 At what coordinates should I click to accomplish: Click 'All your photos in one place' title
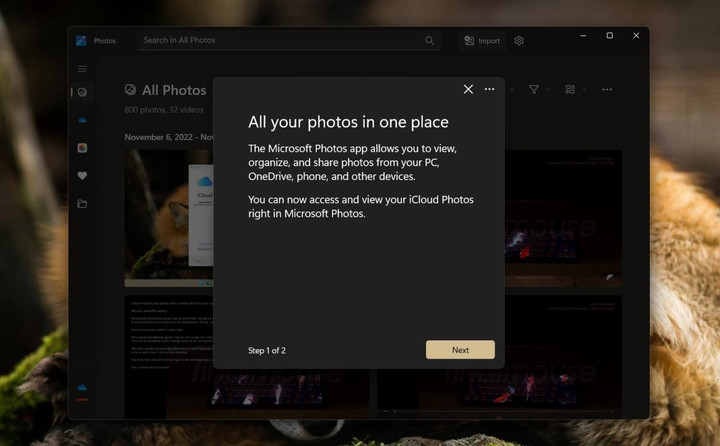click(x=348, y=122)
